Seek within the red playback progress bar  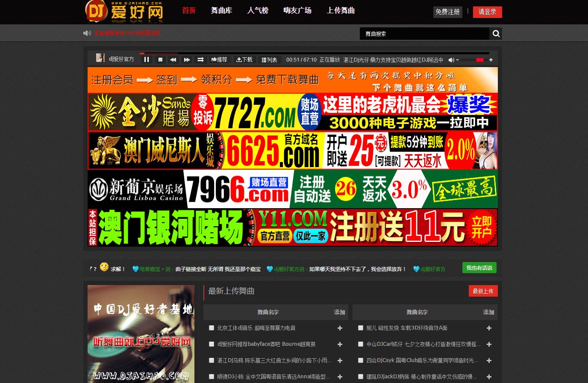314,53
